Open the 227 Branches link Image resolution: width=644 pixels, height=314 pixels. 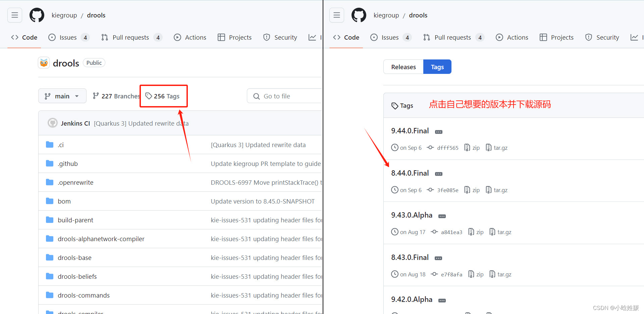pos(116,96)
